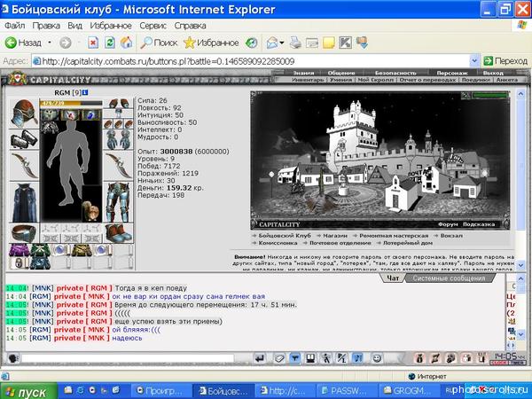Click the money bag icon in bottom bar
Viewport: 532px width, 399px height.
(x=419, y=358)
